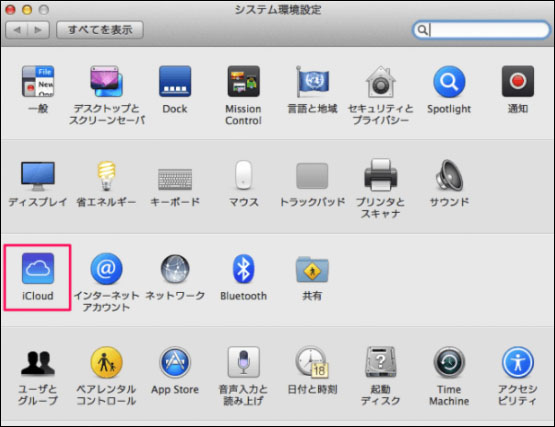555x427 pixels.
Task: Open the Dock preferences icon
Action: [x=175, y=81]
